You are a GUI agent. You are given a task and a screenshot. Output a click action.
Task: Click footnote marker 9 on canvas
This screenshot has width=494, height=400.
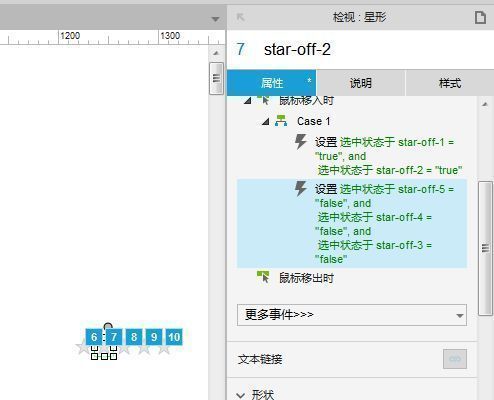point(154,337)
